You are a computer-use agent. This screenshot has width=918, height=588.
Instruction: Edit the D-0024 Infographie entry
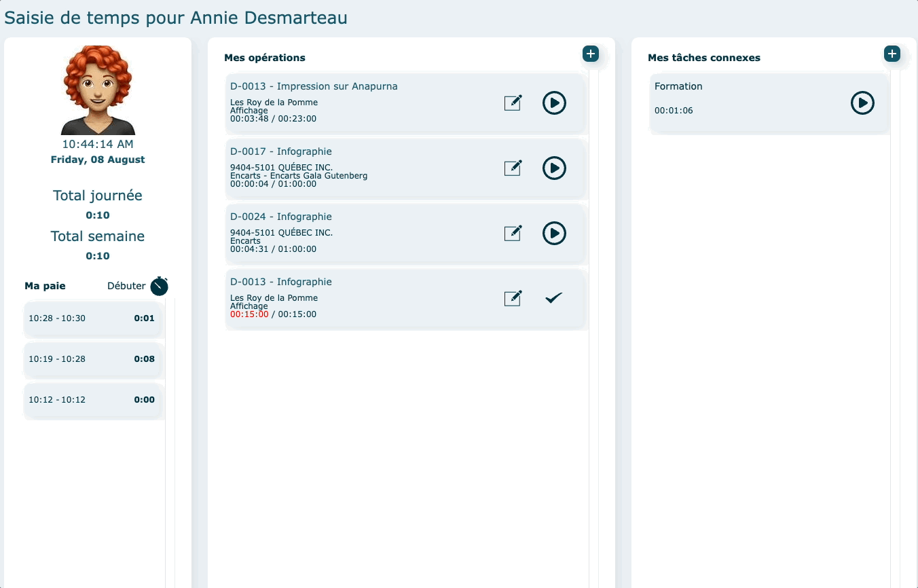click(x=513, y=234)
